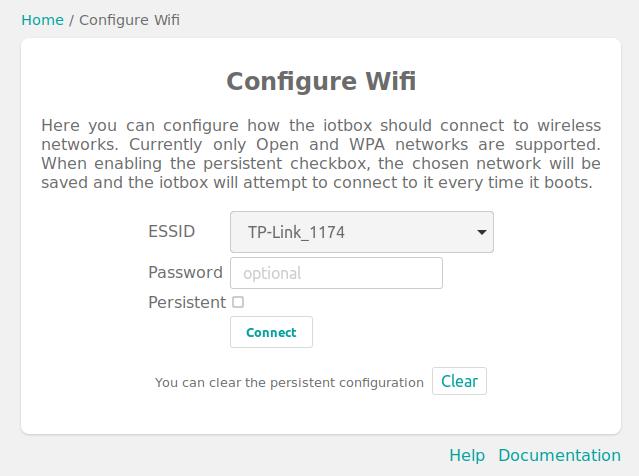Click the Configure Wifi breadcrumb text

129,19
